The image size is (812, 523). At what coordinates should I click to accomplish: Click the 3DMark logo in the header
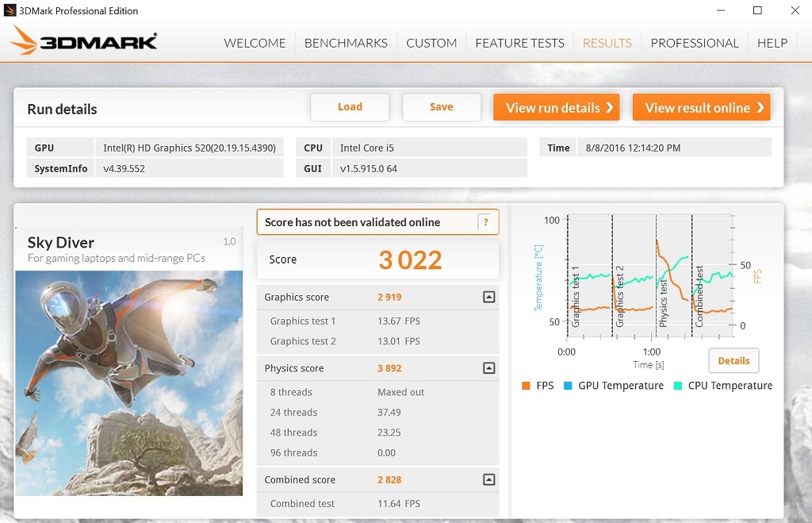click(x=83, y=40)
